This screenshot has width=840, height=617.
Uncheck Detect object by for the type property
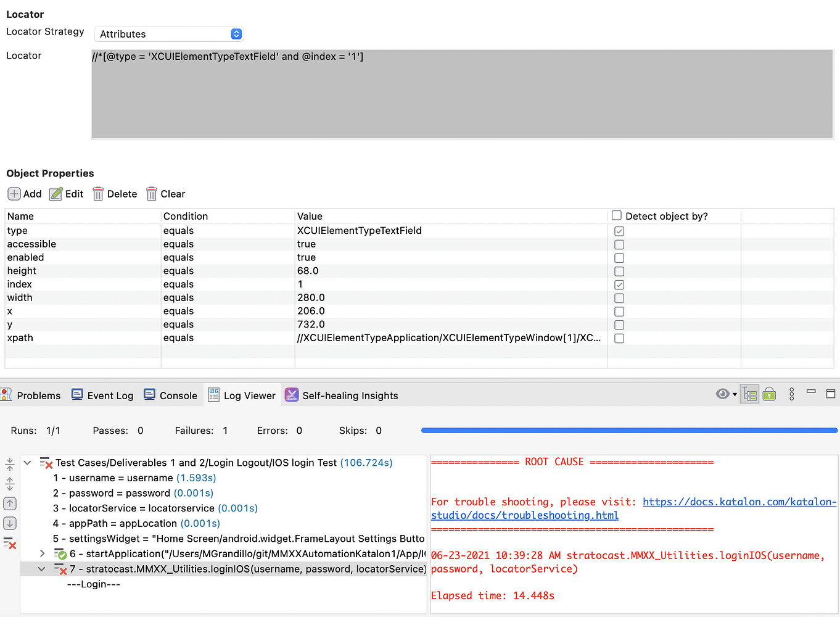coord(619,231)
